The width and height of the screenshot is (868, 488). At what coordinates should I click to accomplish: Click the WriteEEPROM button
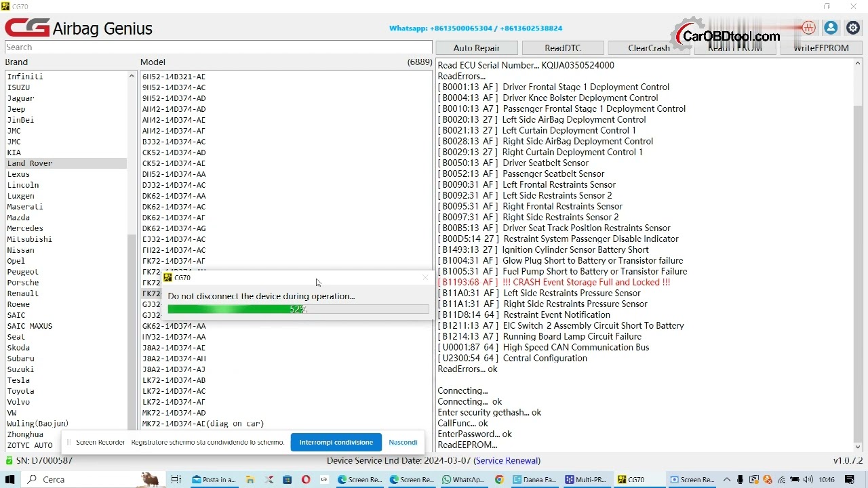click(821, 48)
